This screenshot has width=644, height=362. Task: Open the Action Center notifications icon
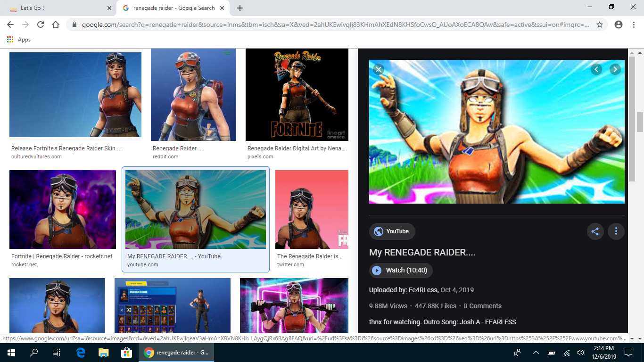click(628, 353)
